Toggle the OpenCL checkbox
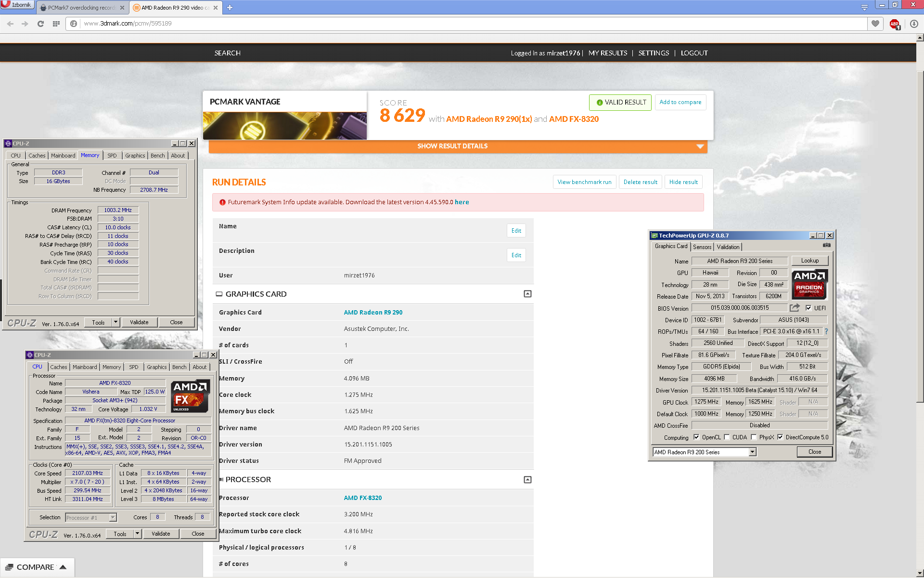The width and height of the screenshot is (924, 578). pyautogui.click(x=696, y=437)
